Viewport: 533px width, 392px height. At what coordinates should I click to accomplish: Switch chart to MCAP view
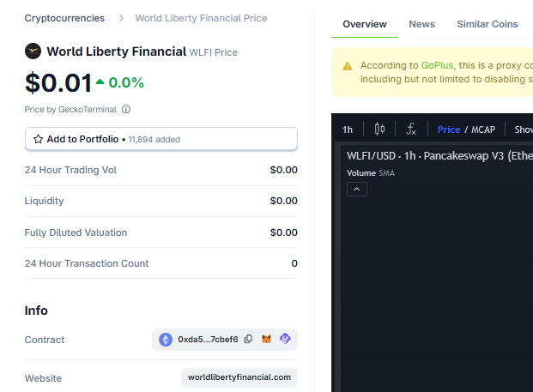tap(483, 130)
